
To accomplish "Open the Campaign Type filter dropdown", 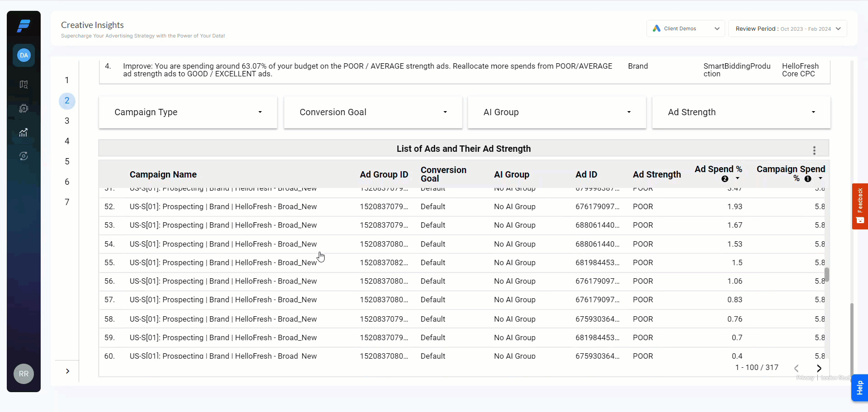I will 188,112.
